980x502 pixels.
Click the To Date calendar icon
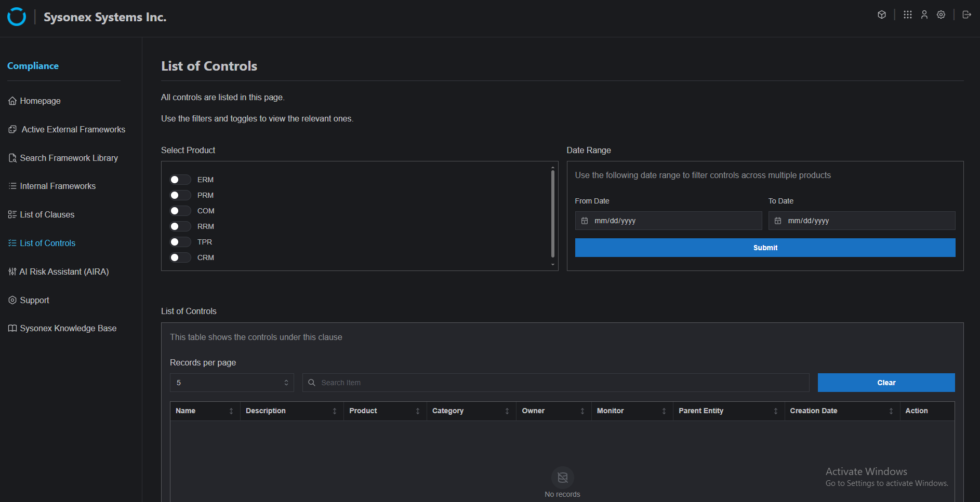[x=778, y=221]
